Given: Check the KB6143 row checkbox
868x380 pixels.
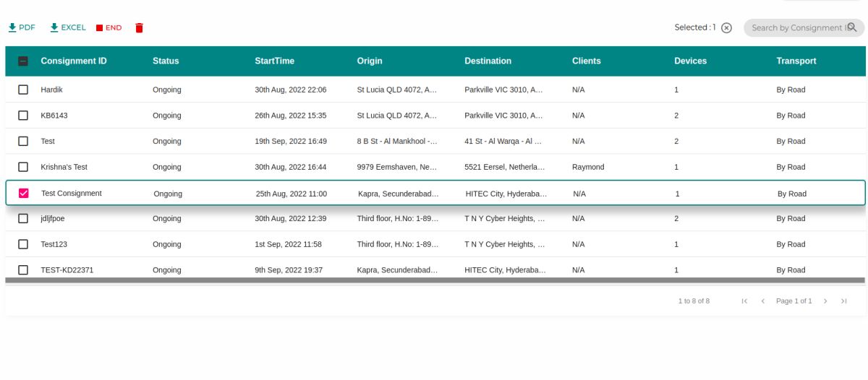Looking at the screenshot, I should (23, 116).
